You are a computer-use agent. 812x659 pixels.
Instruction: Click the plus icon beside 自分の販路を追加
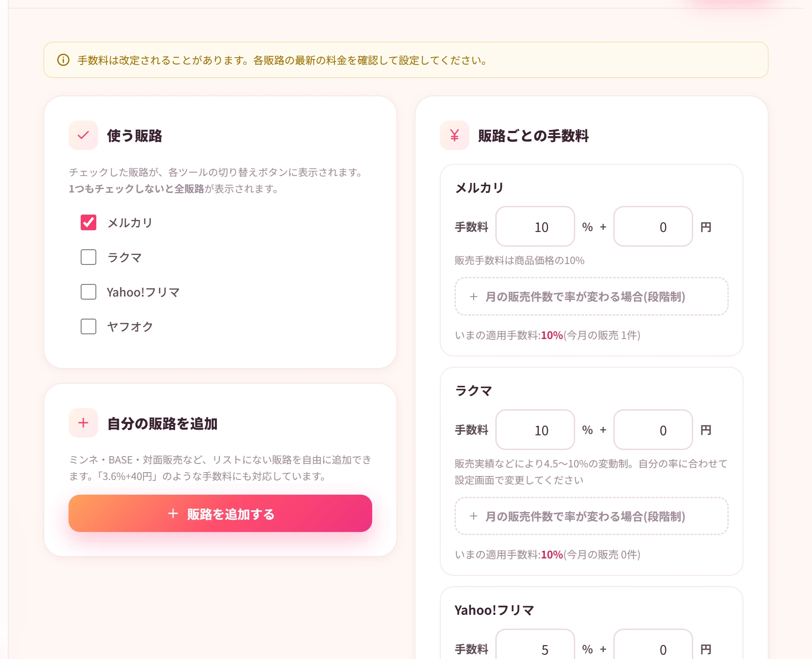click(83, 423)
